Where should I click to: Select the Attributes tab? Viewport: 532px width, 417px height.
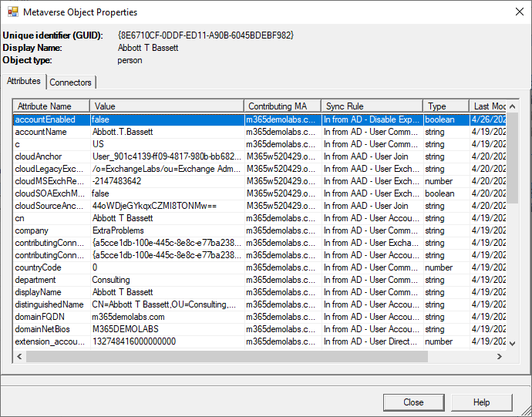[23, 81]
